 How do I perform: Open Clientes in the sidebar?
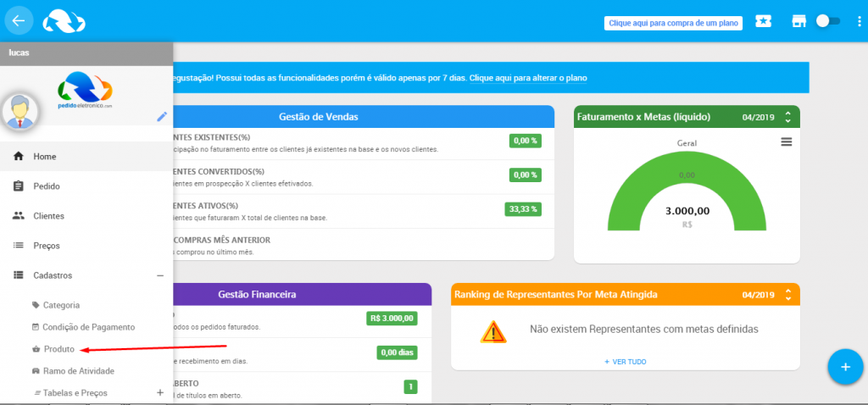(86, 216)
